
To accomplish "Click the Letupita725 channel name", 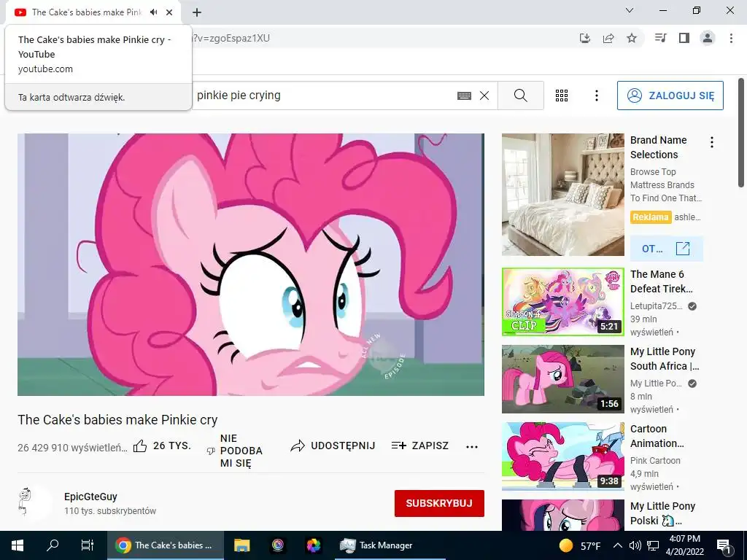I will pyautogui.click(x=656, y=306).
